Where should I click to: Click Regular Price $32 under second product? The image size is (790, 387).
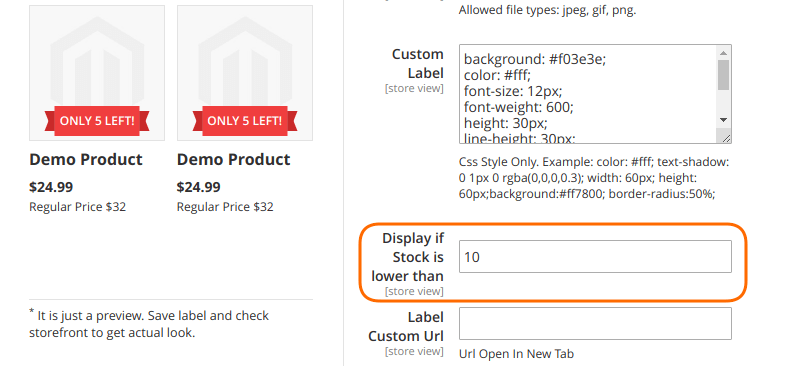[x=225, y=207]
